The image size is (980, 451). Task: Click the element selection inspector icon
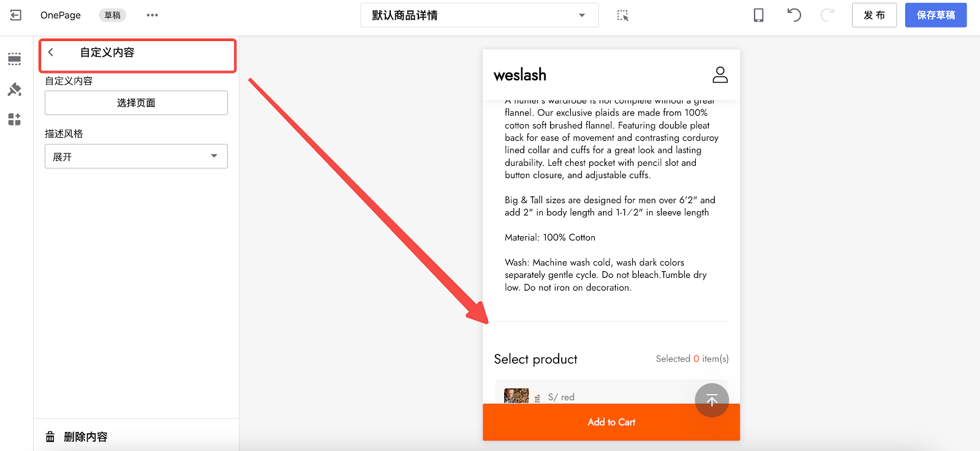(x=623, y=15)
